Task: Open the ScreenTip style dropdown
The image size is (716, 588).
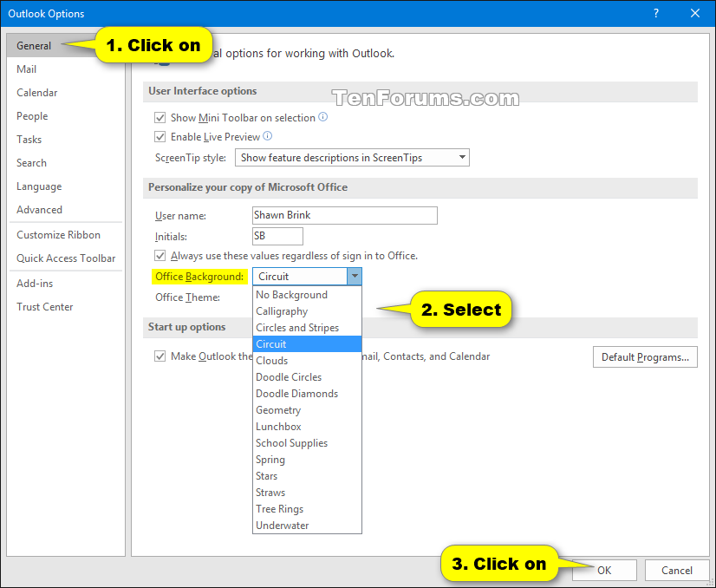Action: [x=352, y=158]
